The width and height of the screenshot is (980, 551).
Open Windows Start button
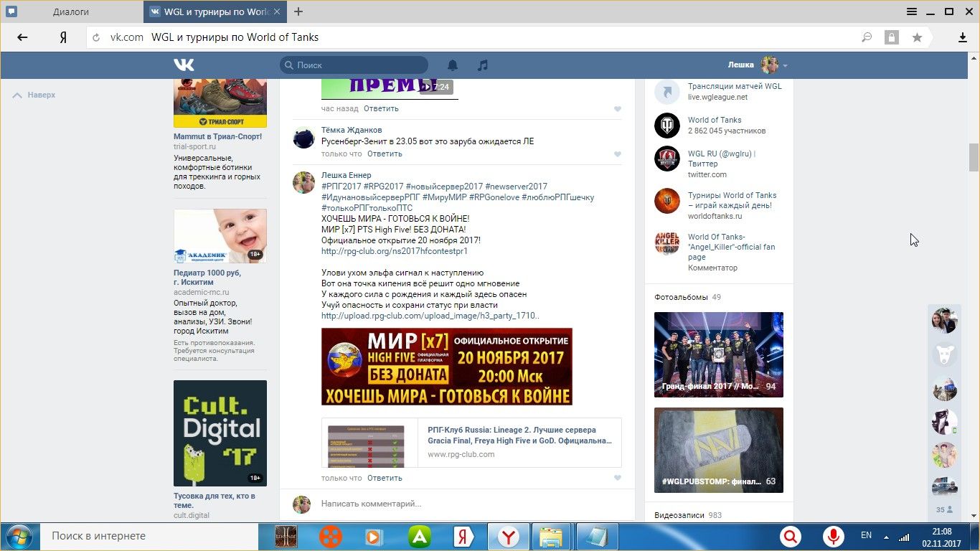pos(19,536)
